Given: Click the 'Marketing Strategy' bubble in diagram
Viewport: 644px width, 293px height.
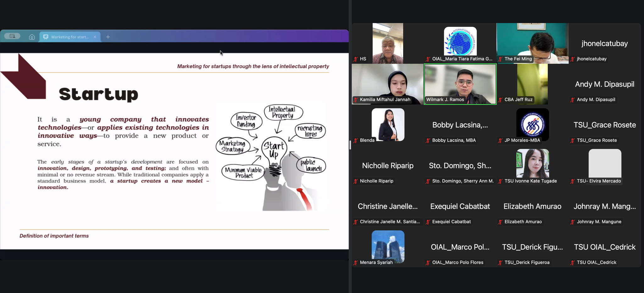Looking at the screenshot, I should point(232,146).
